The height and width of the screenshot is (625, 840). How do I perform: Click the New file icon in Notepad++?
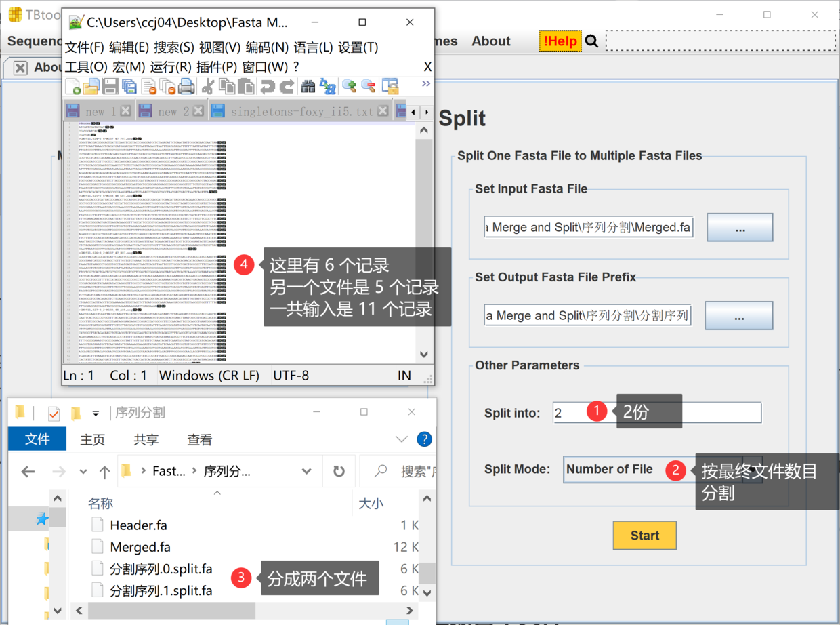72,86
